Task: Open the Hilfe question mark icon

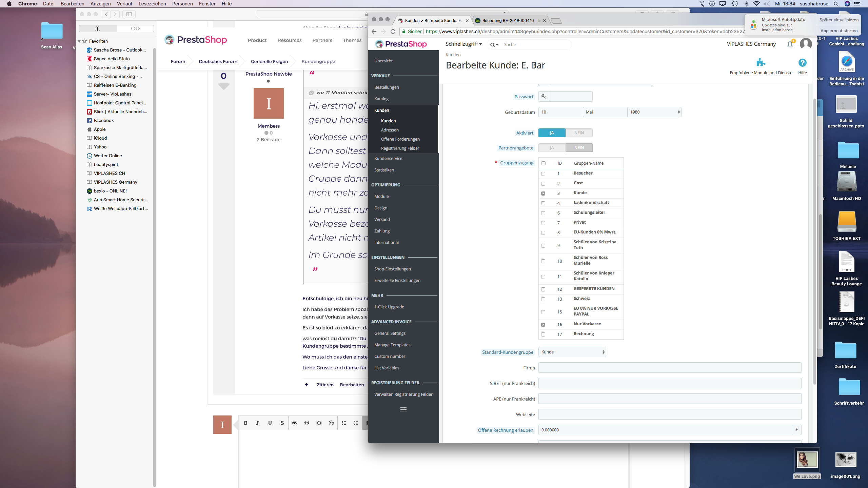Action: 802,63
